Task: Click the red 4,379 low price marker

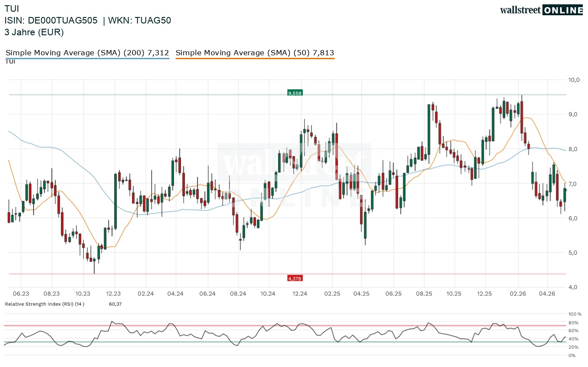Action: pyautogui.click(x=295, y=278)
